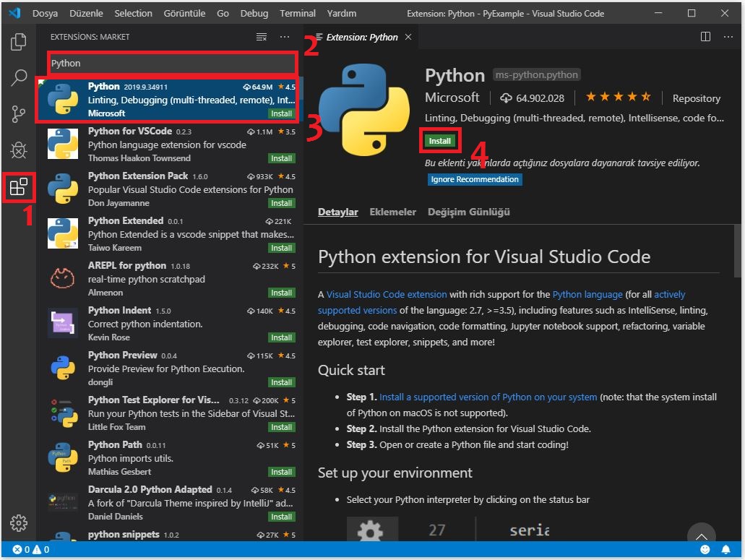The height and width of the screenshot is (560, 745).
Task: Select Python Indent list entry
Action: [x=168, y=324]
